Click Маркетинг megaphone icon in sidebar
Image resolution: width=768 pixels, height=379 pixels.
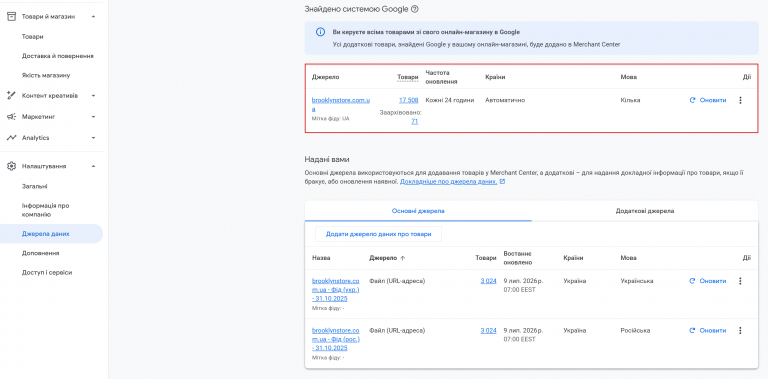(x=11, y=117)
